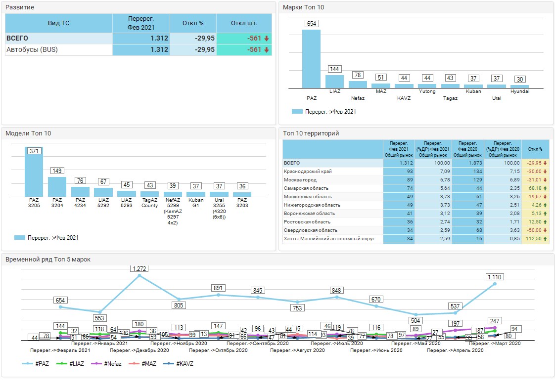Sort by Вид ТС column header
Image resolution: width=555 pixels, height=392 pixels.
pyautogui.click(x=59, y=23)
